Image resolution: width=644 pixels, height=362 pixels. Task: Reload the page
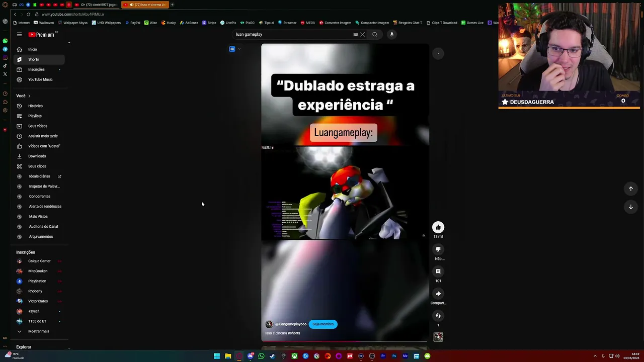28,14
